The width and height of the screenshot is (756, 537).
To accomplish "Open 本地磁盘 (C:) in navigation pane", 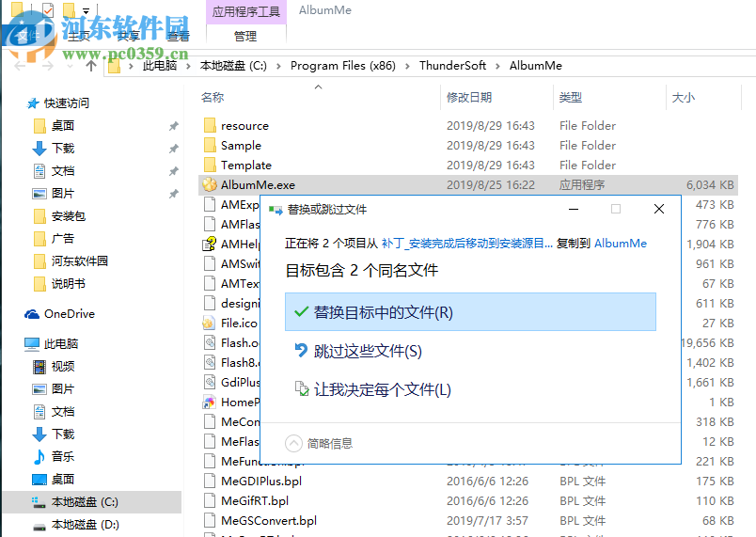I will pos(85,502).
